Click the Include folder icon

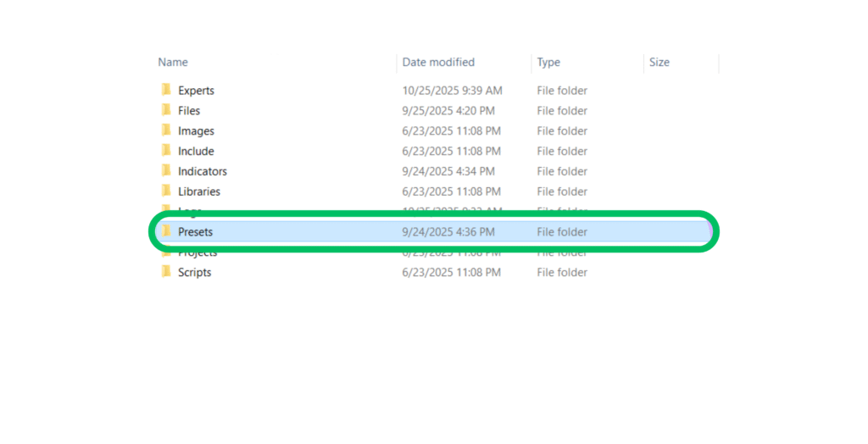[x=166, y=151]
